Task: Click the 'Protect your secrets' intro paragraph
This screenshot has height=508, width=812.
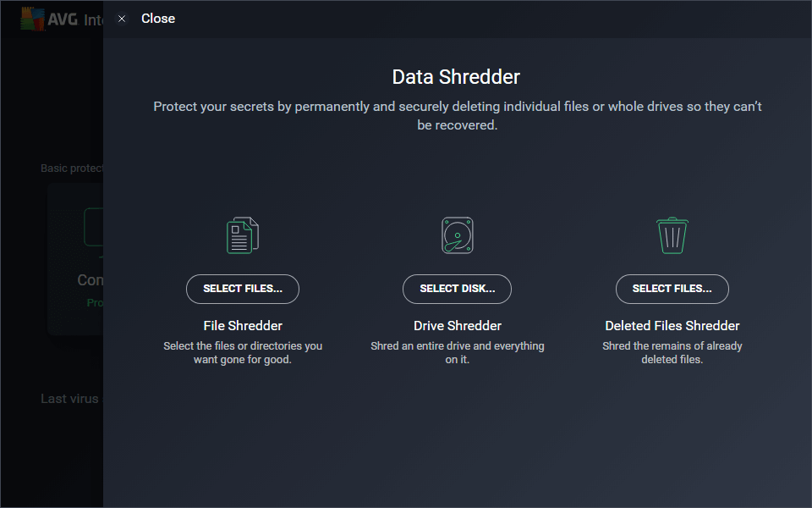Action: click(458, 116)
